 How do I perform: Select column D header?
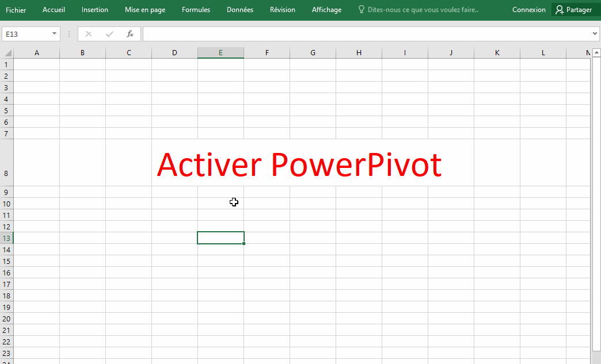174,53
